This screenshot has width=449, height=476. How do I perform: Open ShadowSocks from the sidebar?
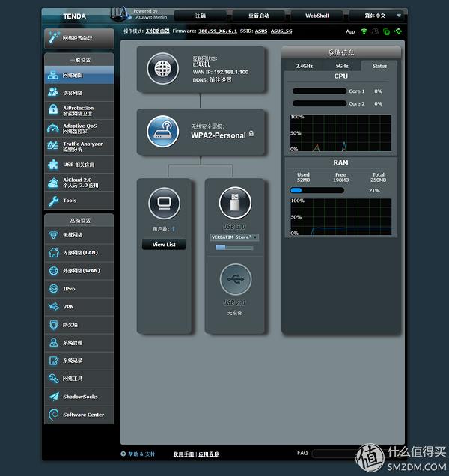pyautogui.click(x=79, y=397)
